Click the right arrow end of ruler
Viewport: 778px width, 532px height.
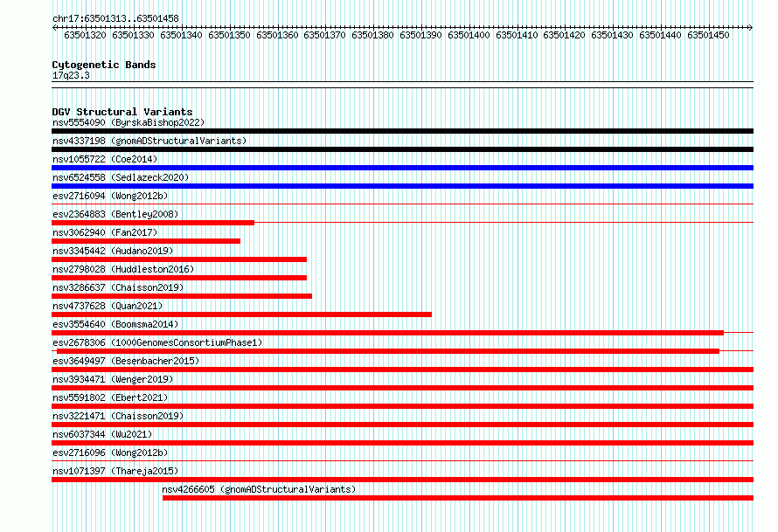pos(751,27)
